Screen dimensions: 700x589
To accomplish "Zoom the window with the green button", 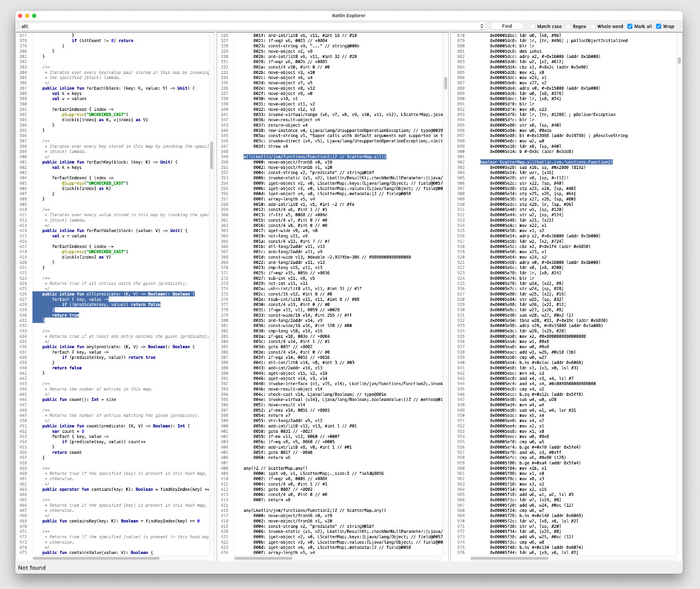I will (x=34, y=16).
